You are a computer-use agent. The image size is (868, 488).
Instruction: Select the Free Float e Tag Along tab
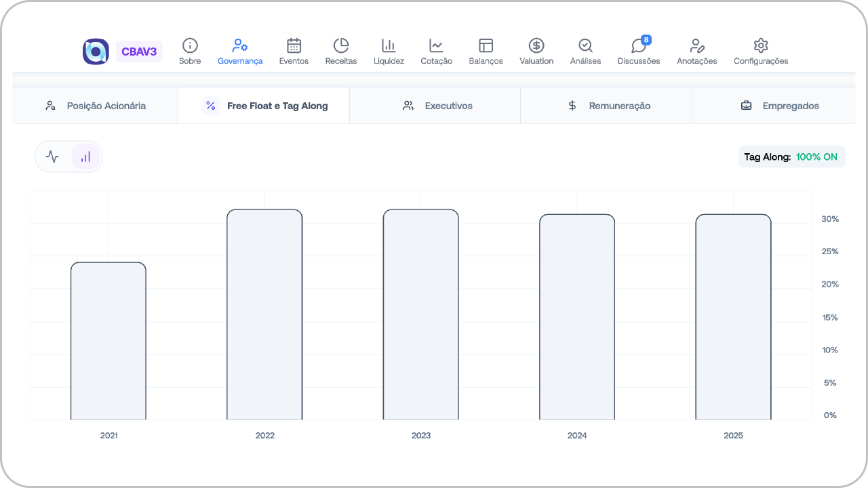tap(264, 106)
